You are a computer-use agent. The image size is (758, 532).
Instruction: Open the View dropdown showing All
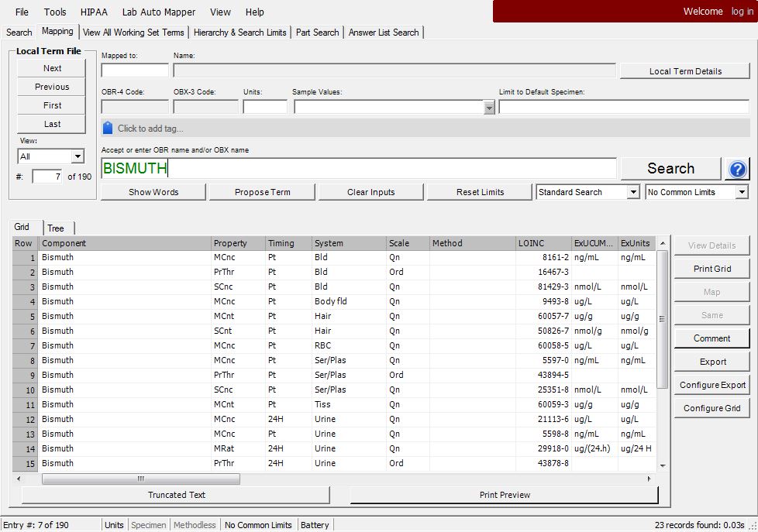50,156
